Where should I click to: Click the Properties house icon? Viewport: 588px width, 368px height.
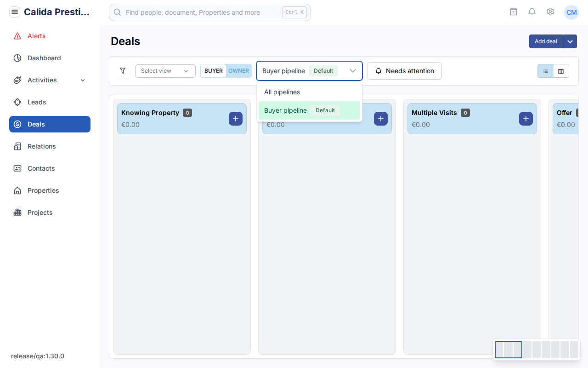[x=17, y=190]
